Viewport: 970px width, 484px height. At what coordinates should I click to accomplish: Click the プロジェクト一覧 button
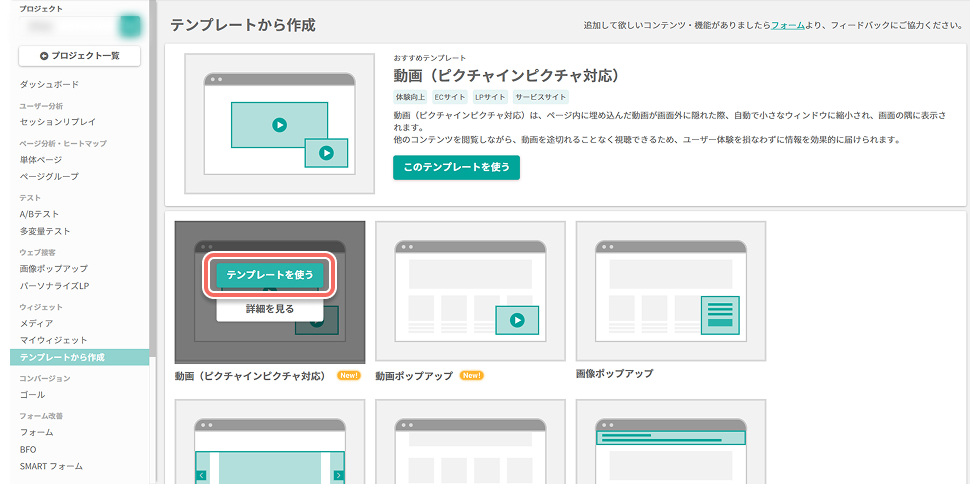click(x=79, y=56)
